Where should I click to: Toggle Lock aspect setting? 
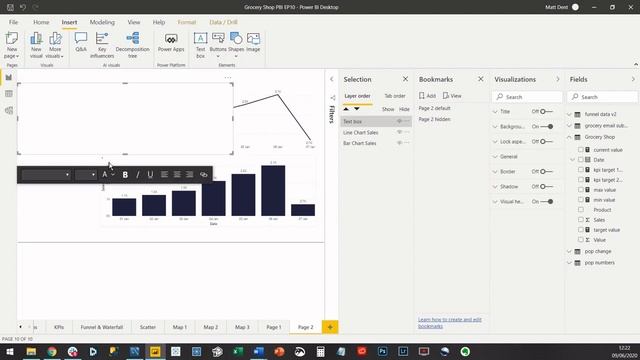(x=546, y=142)
